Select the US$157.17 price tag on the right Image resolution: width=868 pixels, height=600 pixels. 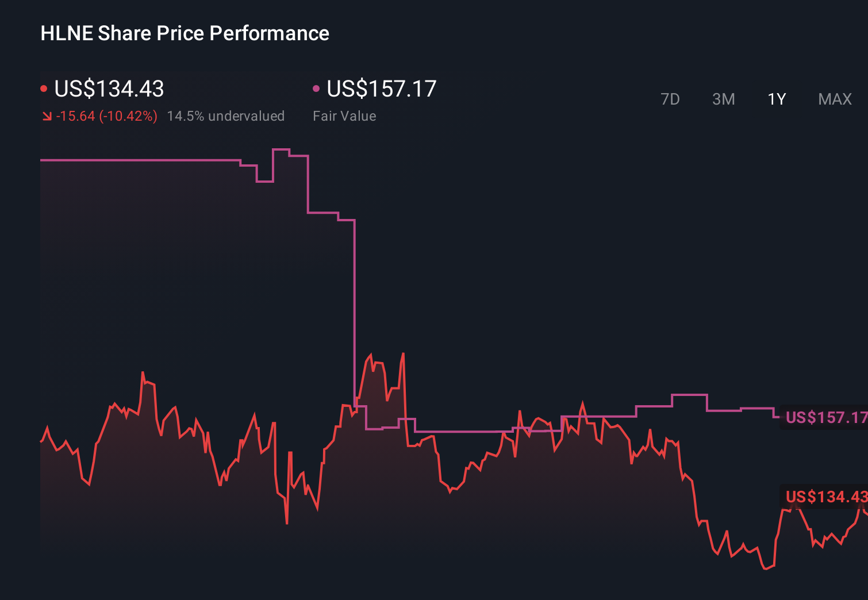[826, 418]
